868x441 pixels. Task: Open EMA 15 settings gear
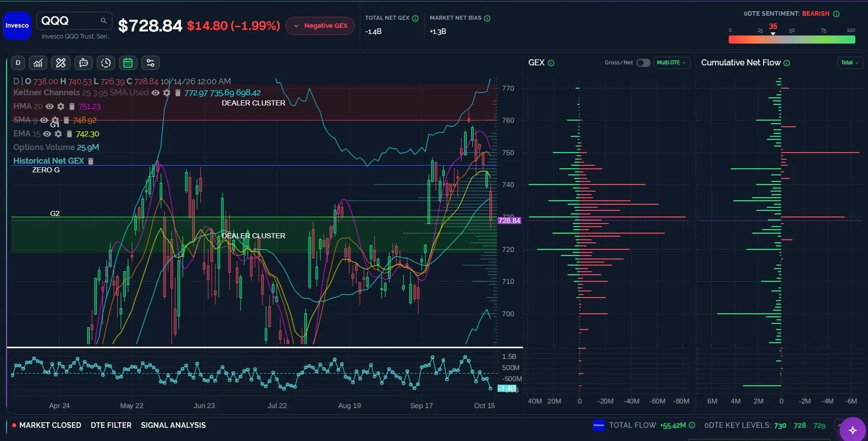pyautogui.click(x=58, y=134)
